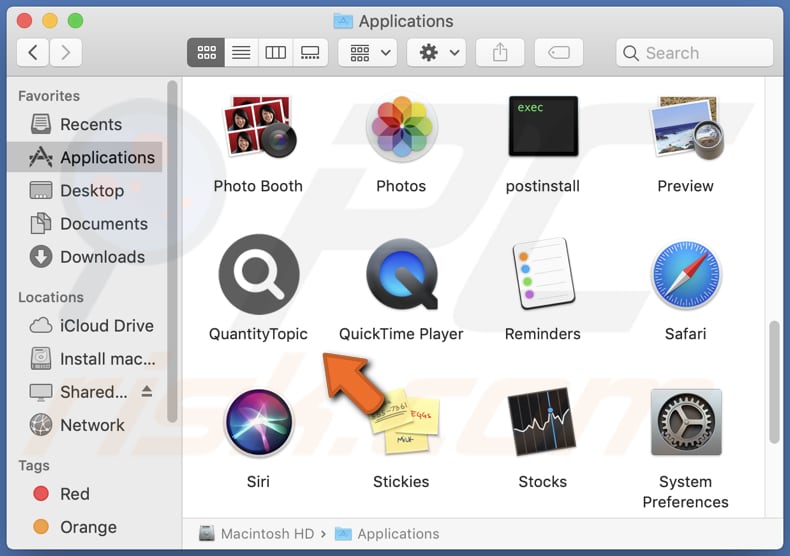Click the Edit Tags toolbar button
The image size is (790, 556).
[x=559, y=52]
